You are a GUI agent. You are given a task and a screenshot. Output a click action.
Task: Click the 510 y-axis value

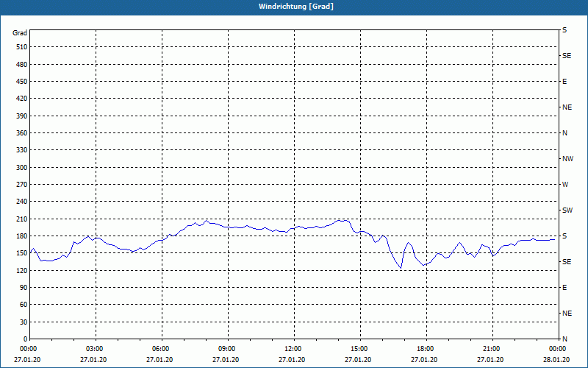[x=22, y=47]
